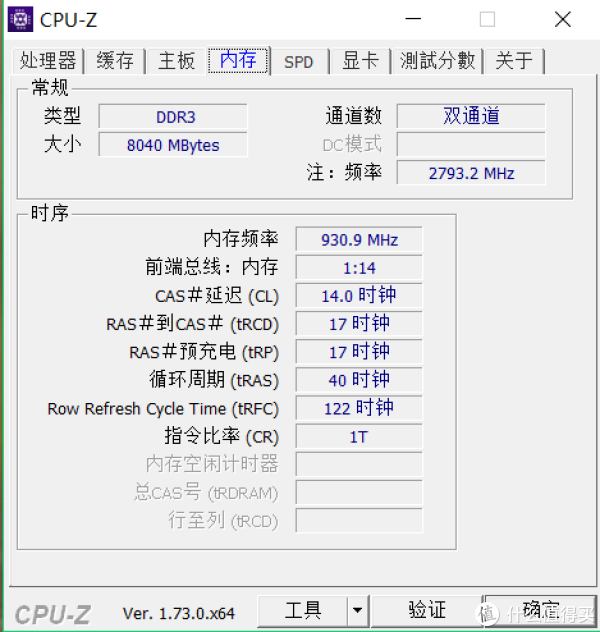Click the 内存频率 label

[x=241, y=239]
